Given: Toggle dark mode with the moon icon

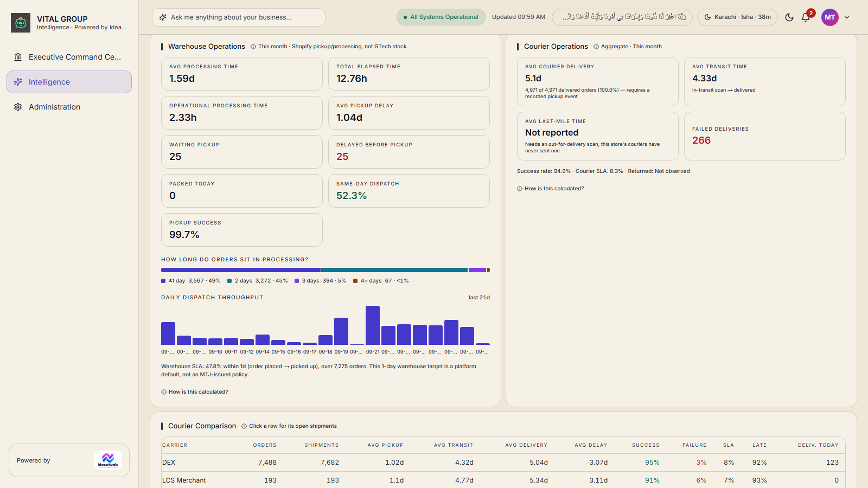Looking at the screenshot, I should click(789, 17).
